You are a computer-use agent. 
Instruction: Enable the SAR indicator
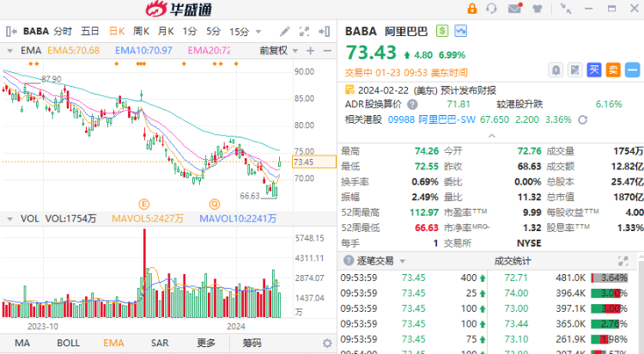pyautogui.click(x=160, y=344)
